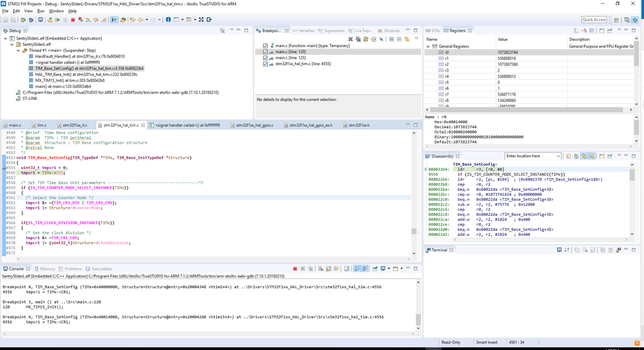Remove all breakpoints icon in Breakpoints view

click(358, 39)
